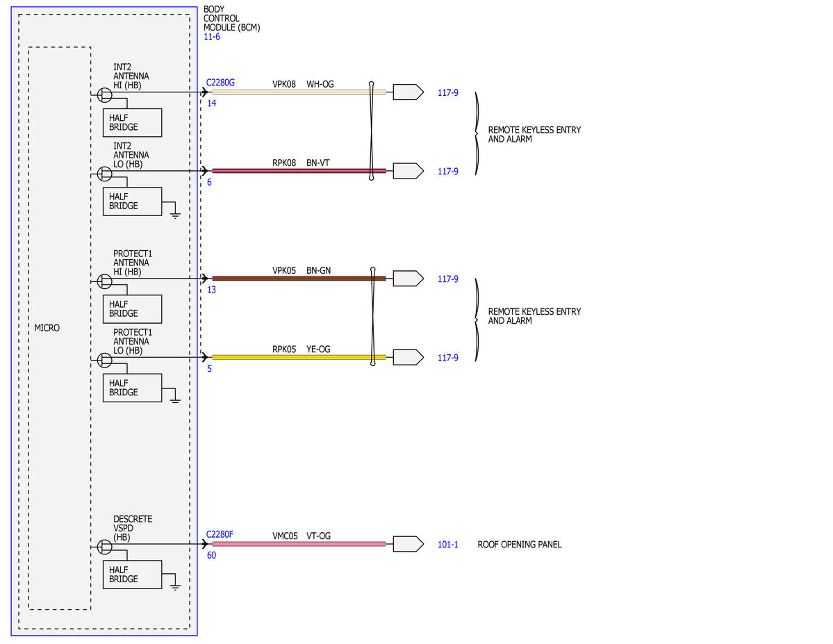
Task: Click the off-page arrow on the VMC05 VT-OG wire
Action: point(408,543)
